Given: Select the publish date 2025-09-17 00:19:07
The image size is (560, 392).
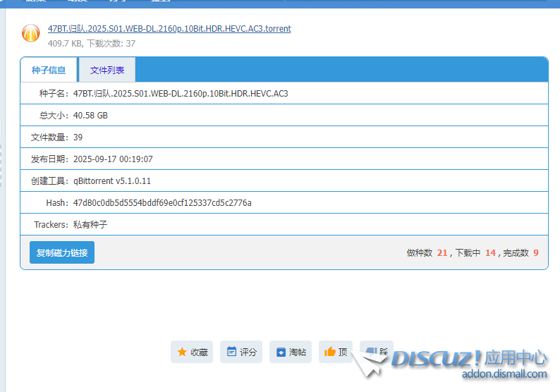Looking at the screenshot, I should point(113,159).
